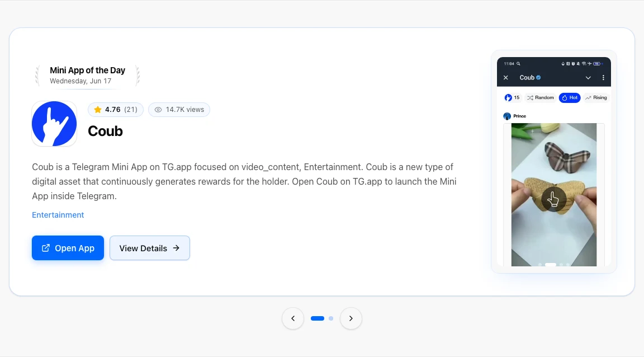Click the Prince username in the screenshot
Viewport: 644px width, 357px height.
click(x=519, y=116)
